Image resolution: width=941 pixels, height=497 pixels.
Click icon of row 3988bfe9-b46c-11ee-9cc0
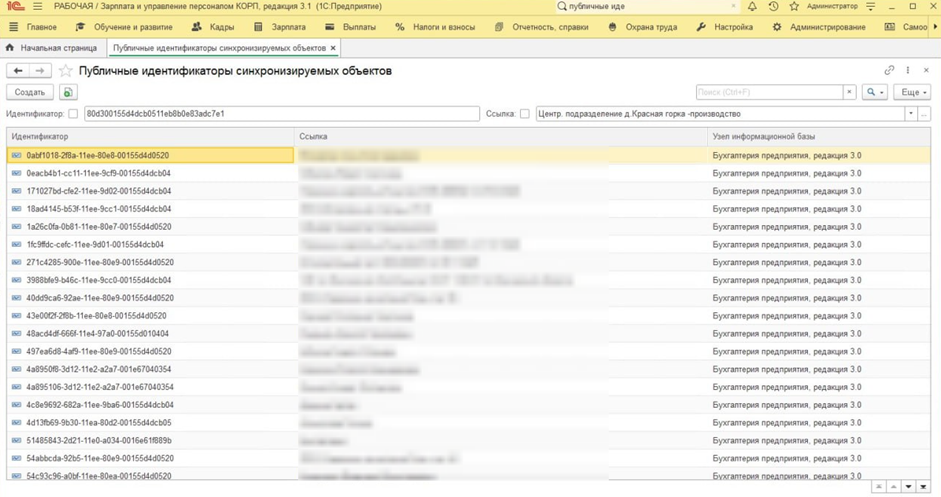[17, 280]
